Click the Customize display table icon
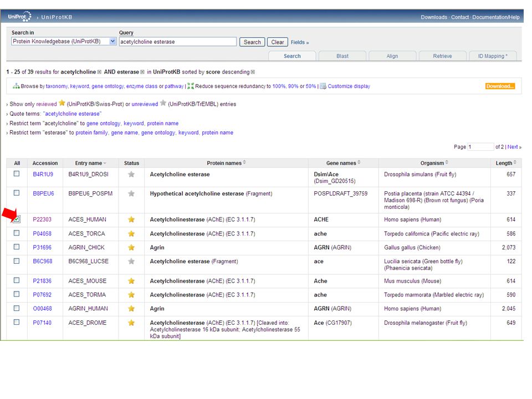The width and height of the screenshot is (532, 399). click(323, 86)
